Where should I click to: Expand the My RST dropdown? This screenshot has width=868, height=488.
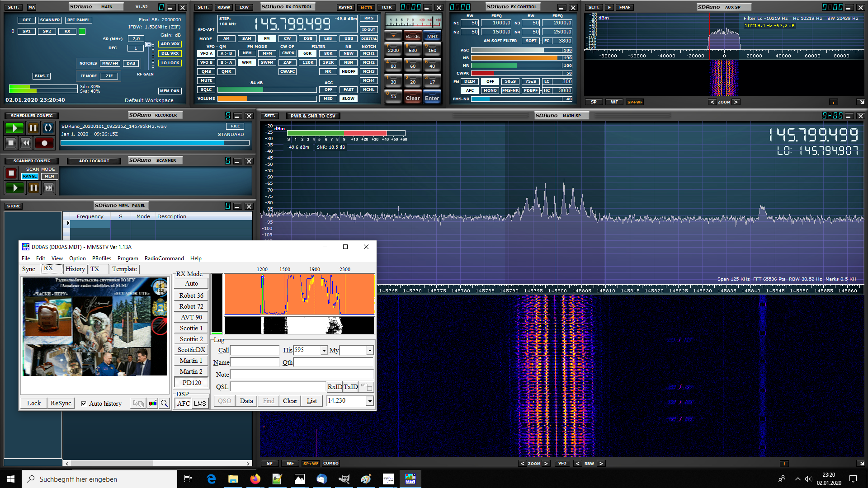(x=370, y=351)
